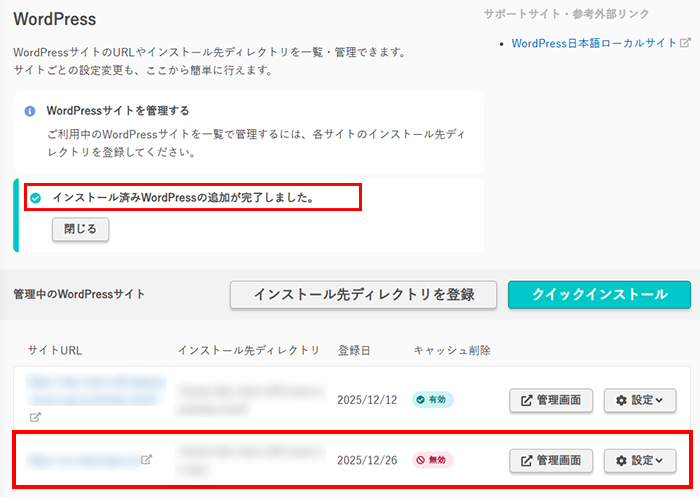Click external link icon beside WordPress日本語ローカルサイト
700x497 pixels.
pyautogui.click(x=685, y=43)
